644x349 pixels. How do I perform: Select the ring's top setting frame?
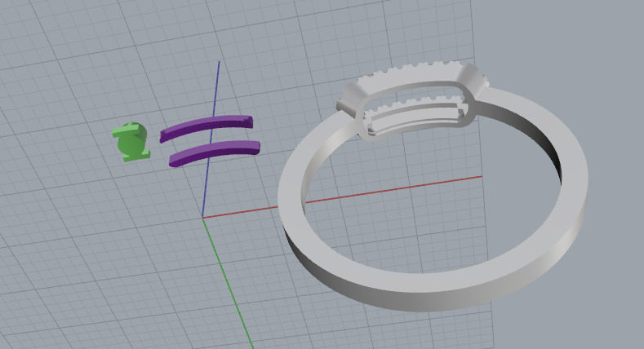pyautogui.click(x=413, y=102)
